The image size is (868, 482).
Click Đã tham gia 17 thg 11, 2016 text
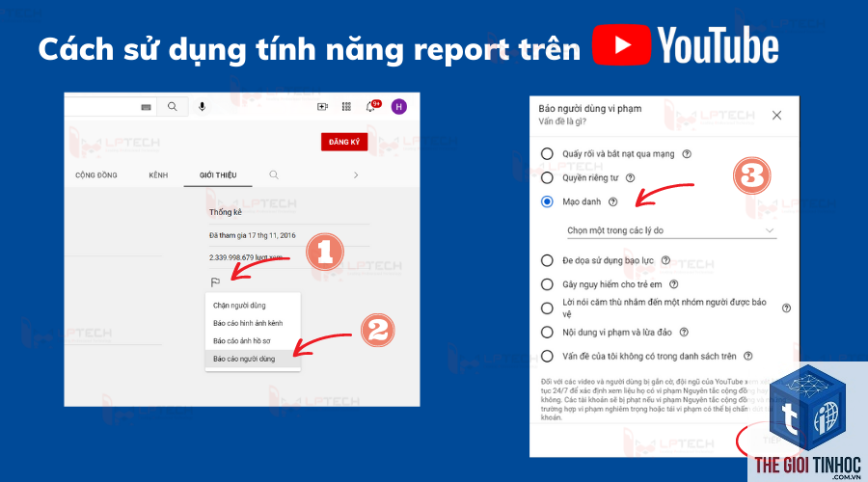click(253, 235)
